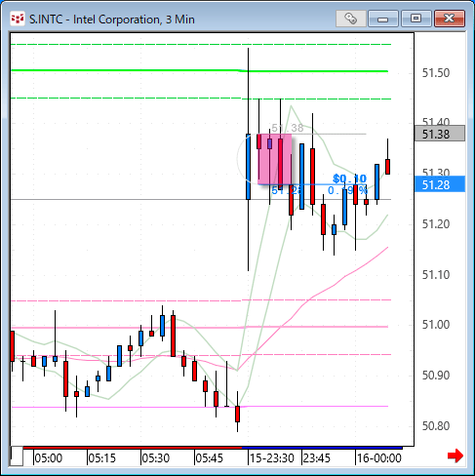Image resolution: width=475 pixels, height=476 pixels.
Task: Click the 51.10 price scale value
Action: tap(436, 275)
